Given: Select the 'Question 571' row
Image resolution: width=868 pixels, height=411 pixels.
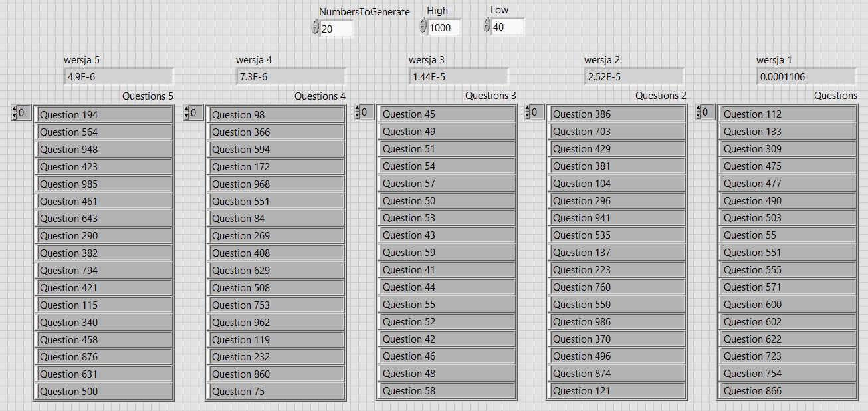Looking at the screenshot, I should click(788, 287).
